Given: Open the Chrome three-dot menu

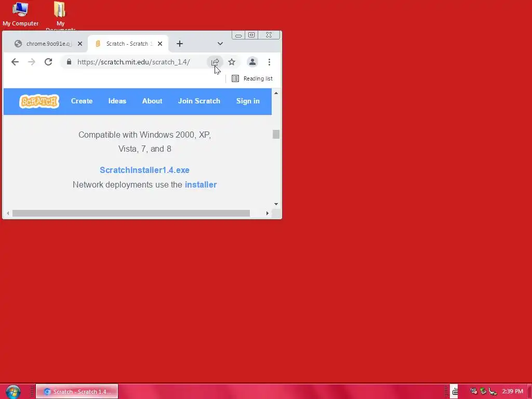Looking at the screenshot, I should (x=270, y=62).
